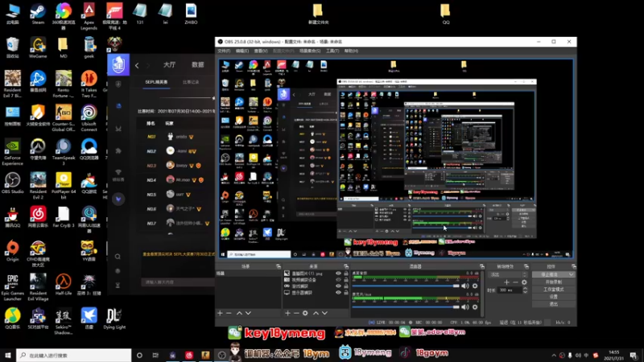Open the QQ folder on desktop
This screenshot has width=644, height=362.
pos(446,14)
